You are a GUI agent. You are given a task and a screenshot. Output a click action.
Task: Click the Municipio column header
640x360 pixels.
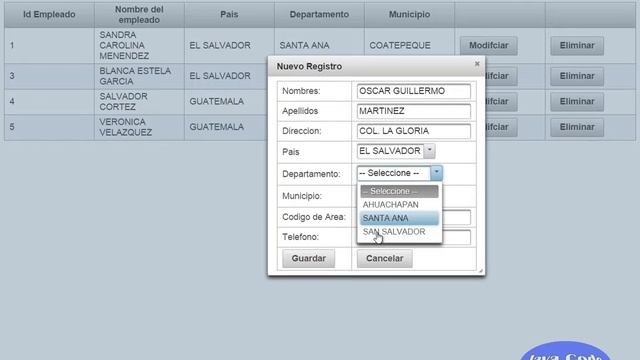409,14
